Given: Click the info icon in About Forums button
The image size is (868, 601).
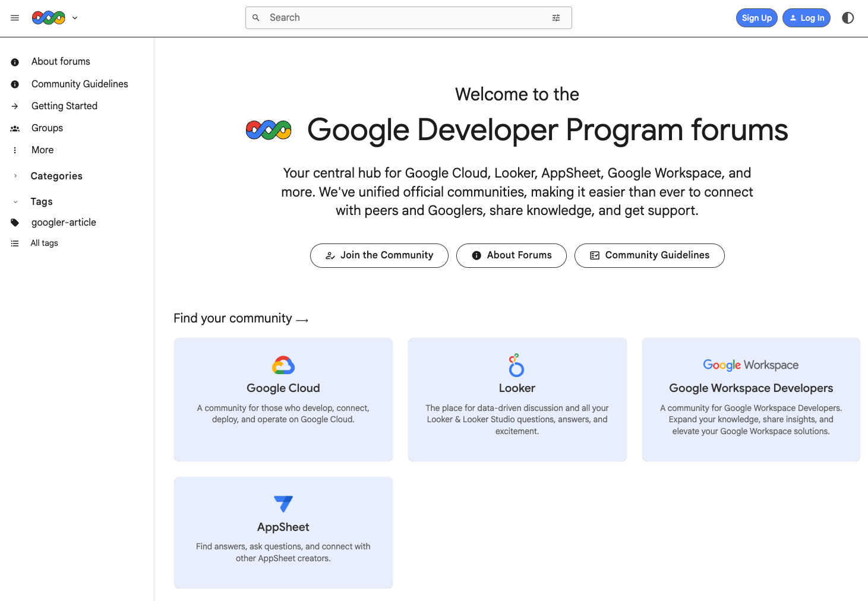Looking at the screenshot, I should pyautogui.click(x=476, y=256).
